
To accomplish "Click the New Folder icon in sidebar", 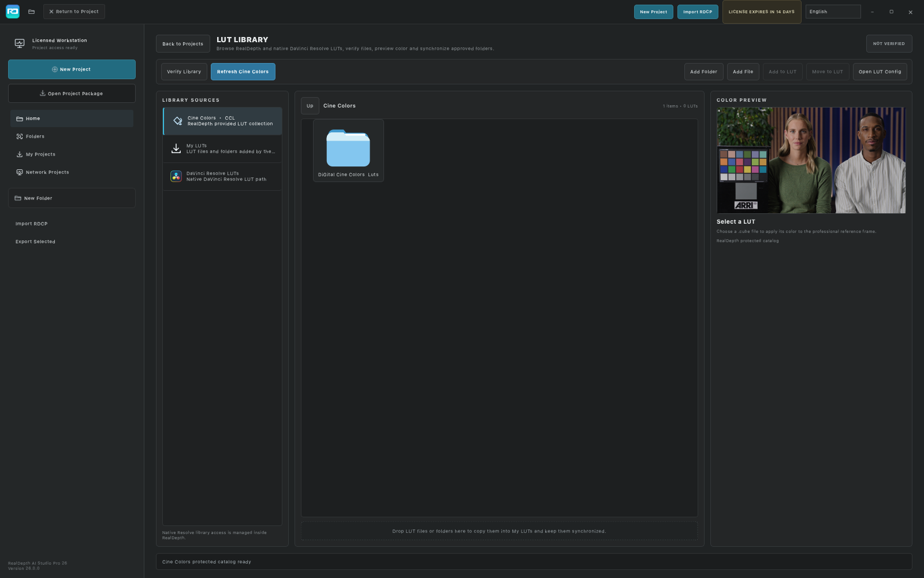I will [18, 198].
